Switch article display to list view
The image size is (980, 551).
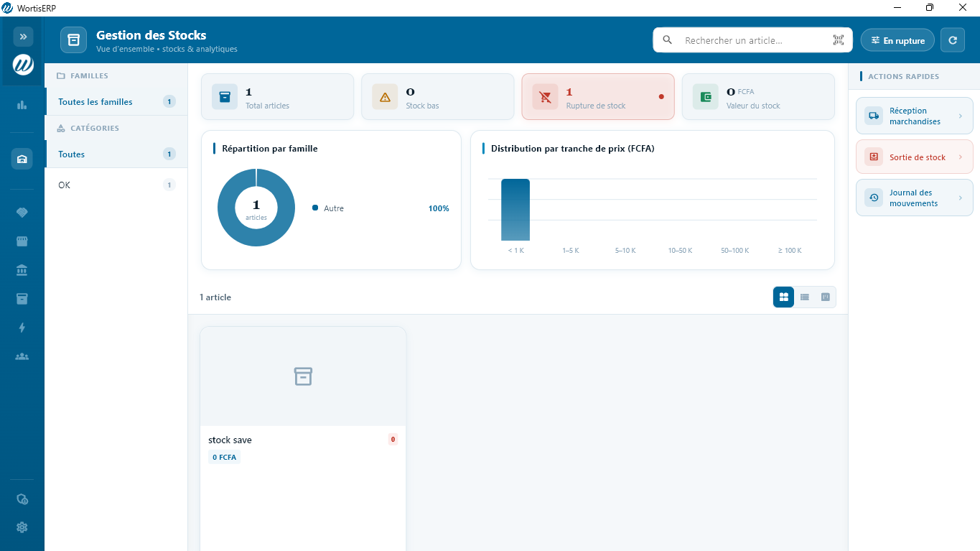(x=804, y=297)
